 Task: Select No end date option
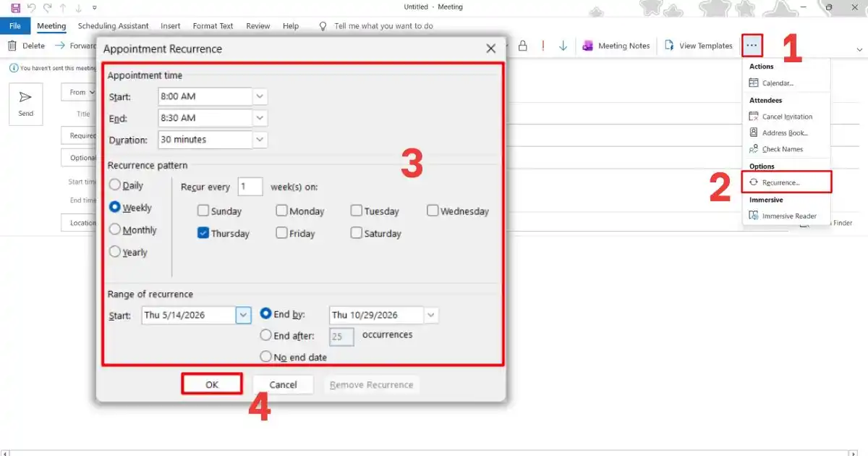(265, 356)
